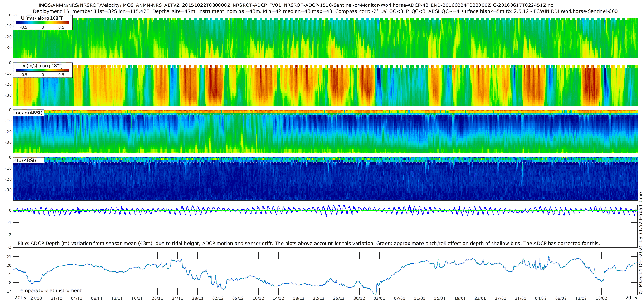Click the std ABSI heatmap panel
The height and width of the screenshot is (304, 644).
pyautogui.click(x=325, y=179)
